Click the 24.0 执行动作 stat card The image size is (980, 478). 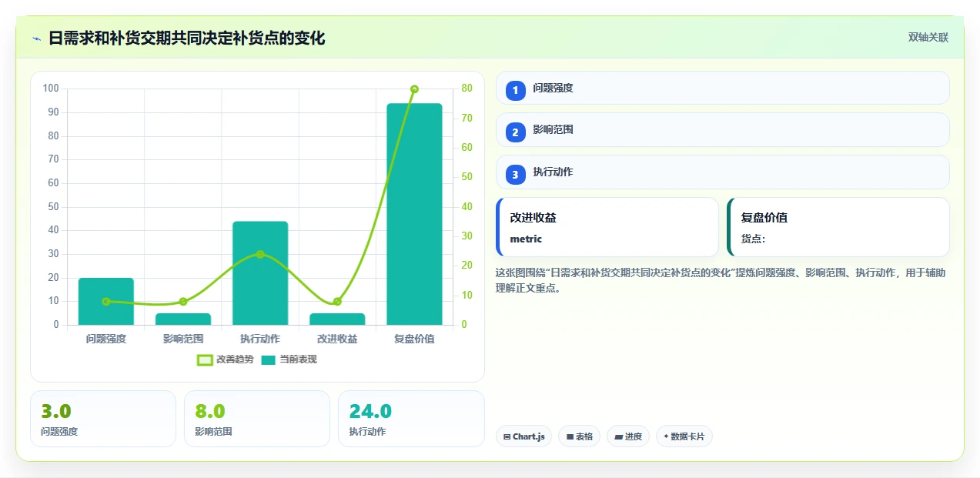coord(411,419)
